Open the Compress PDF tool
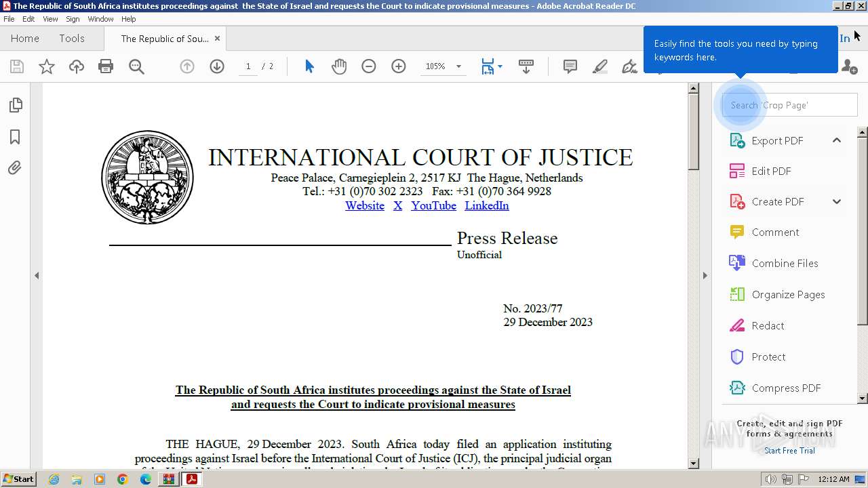This screenshot has height=488, width=868. (774, 388)
